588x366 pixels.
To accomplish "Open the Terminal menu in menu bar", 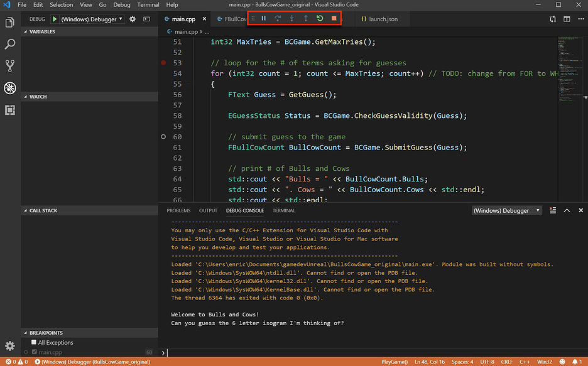I will pyautogui.click(x=148, y=4).
